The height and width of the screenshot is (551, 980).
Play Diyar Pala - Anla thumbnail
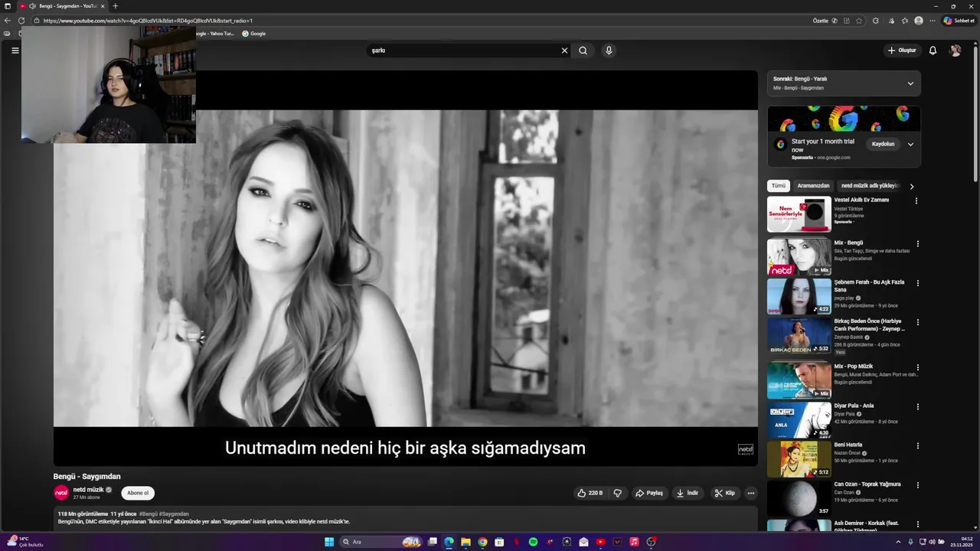799,420
